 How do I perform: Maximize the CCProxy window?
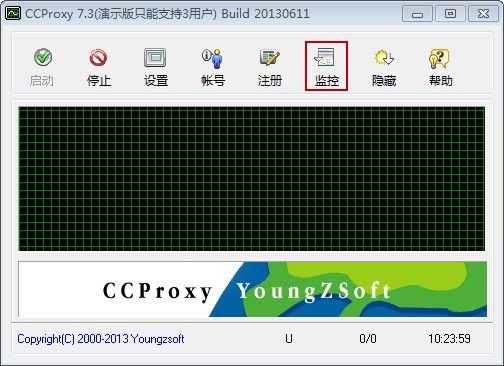click(450, 14)
